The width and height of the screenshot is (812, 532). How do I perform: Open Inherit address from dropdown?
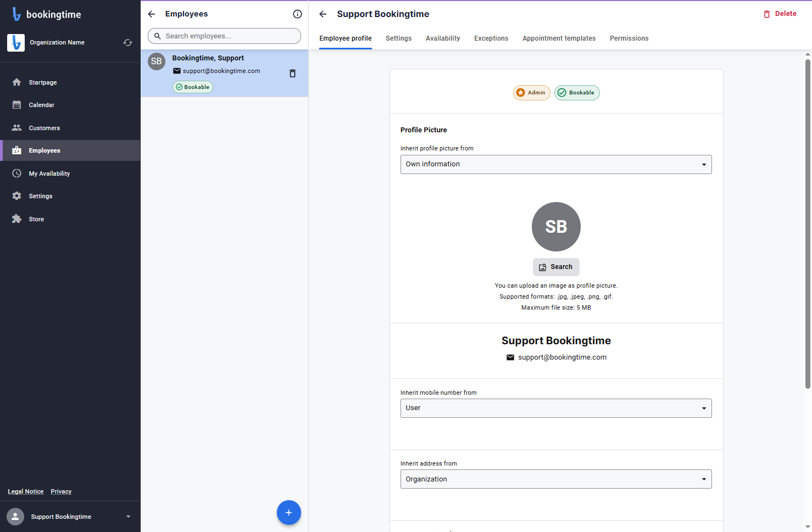click(556, 479)
